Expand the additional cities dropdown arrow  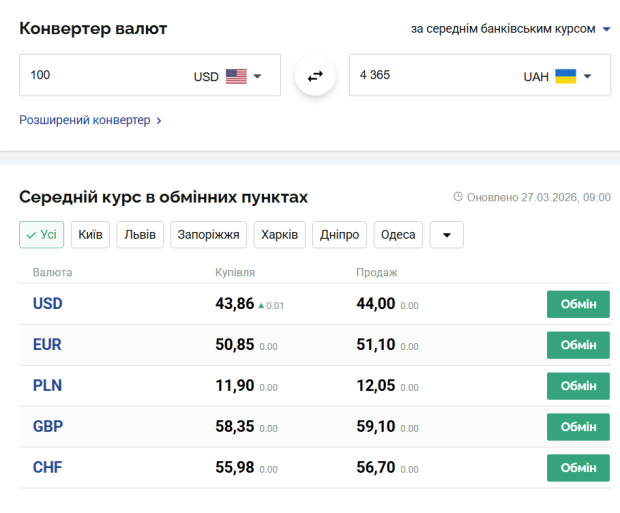click(446, 235)
